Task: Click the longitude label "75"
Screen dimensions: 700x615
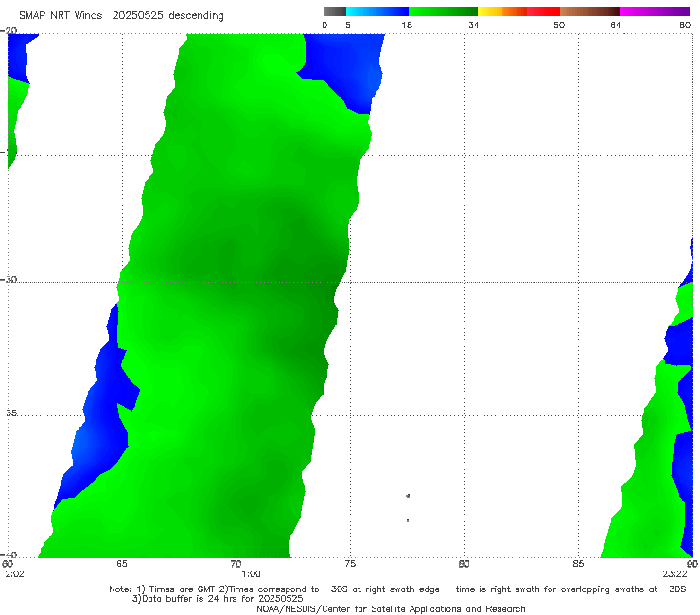Action: click(350, 564)
